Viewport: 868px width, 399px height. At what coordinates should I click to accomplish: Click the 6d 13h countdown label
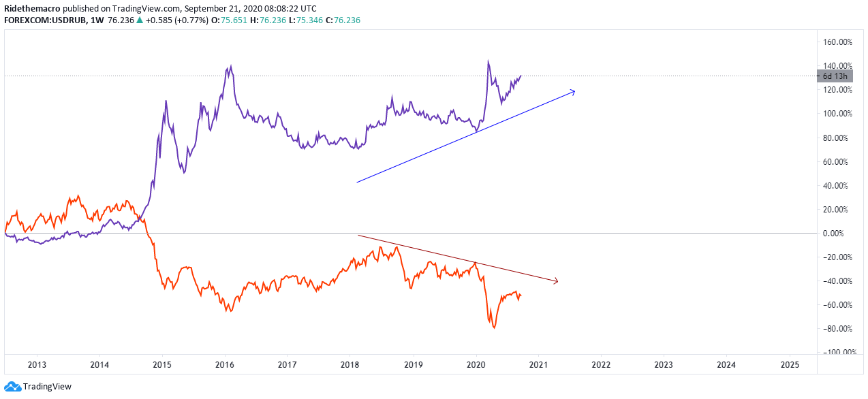(x=835, y=76)
